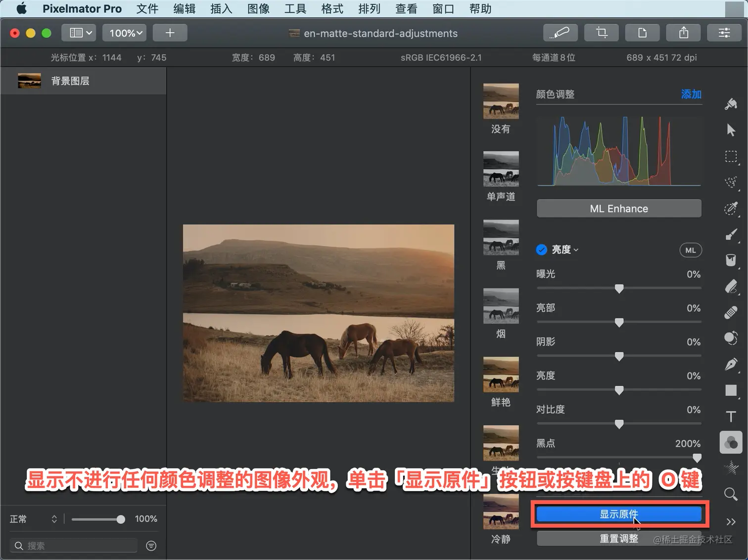Open the Share menu in toolbar

pos(683,33)
